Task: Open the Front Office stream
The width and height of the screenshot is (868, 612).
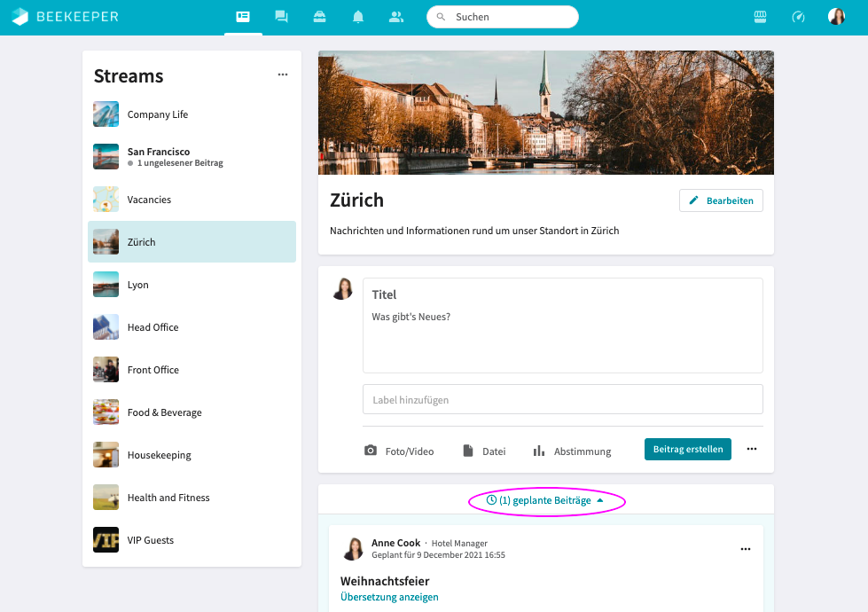Action: [x=192, y=369]
